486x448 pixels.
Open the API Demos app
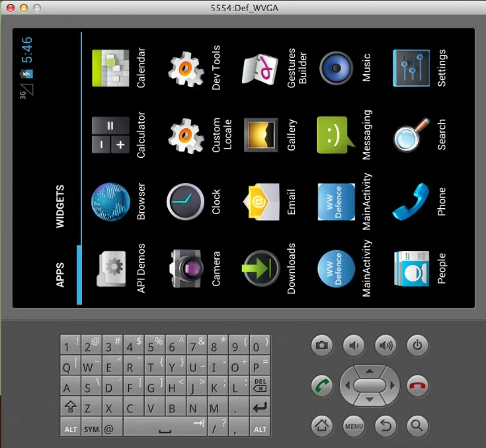click(x=110, y=268)
